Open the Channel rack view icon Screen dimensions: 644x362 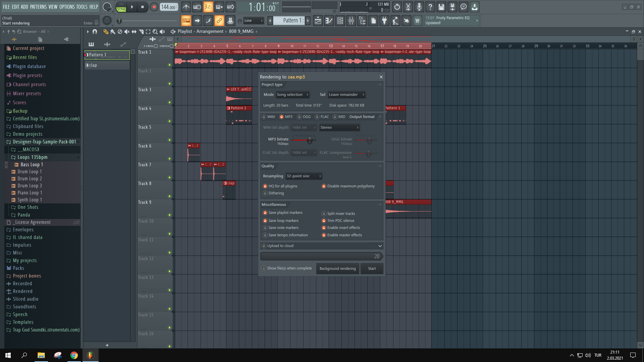tap(340, 21)
